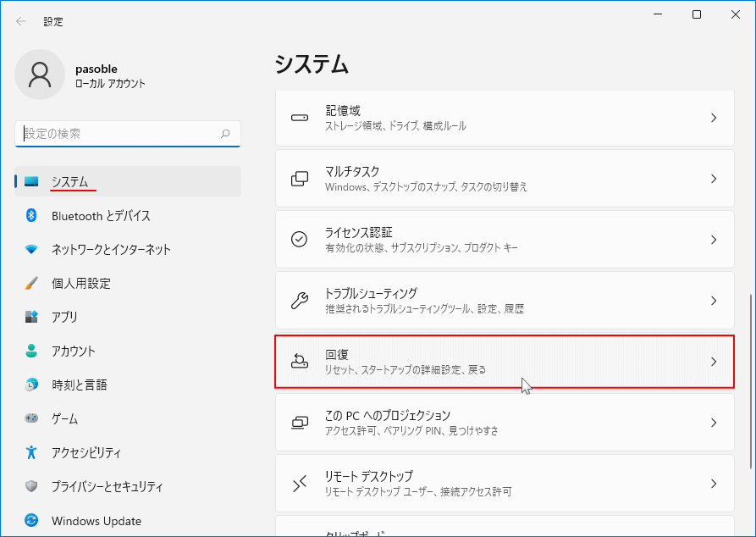Click the checkmark activation icon
The height and width of the screenshot is (537, 756).
300,240
